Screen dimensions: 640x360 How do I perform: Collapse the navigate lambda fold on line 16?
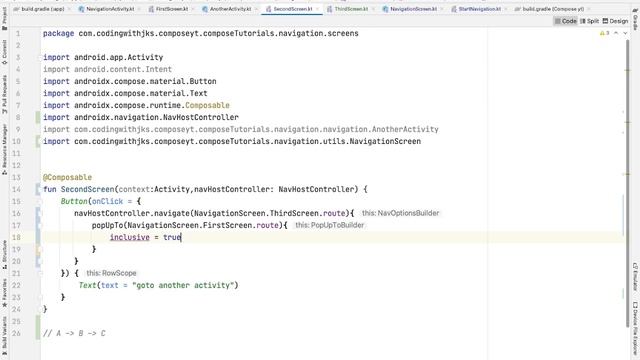(40, 213)
